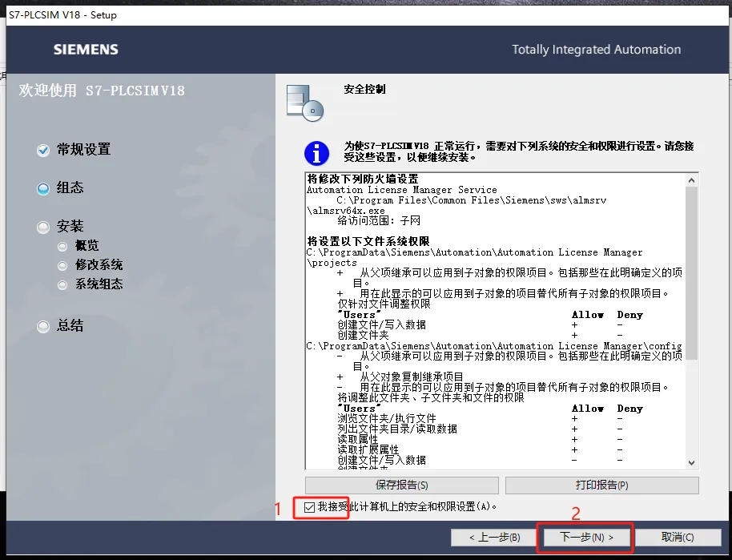
Task: Click the report scrollbar down arrow
Action: 691,463
